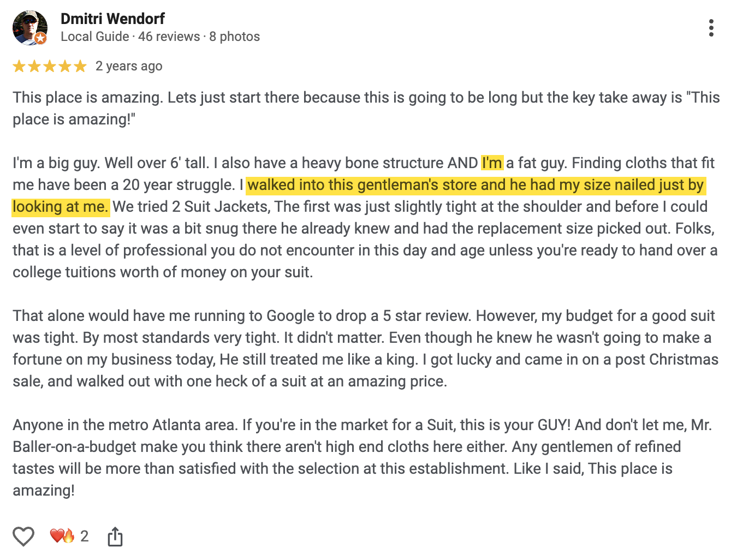737x560 pixels.
Task: Click the first gold rating star
Action: pos(19,67)
